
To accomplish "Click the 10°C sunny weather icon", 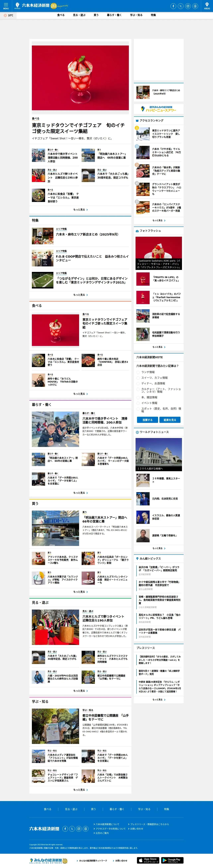I will (5, 15).
